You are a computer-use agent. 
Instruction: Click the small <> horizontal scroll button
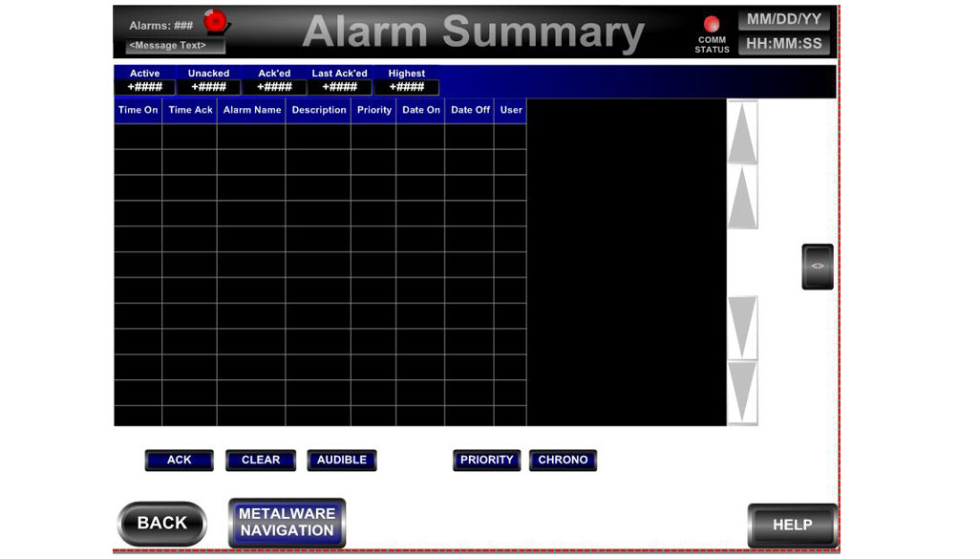[x=818, y=267]
